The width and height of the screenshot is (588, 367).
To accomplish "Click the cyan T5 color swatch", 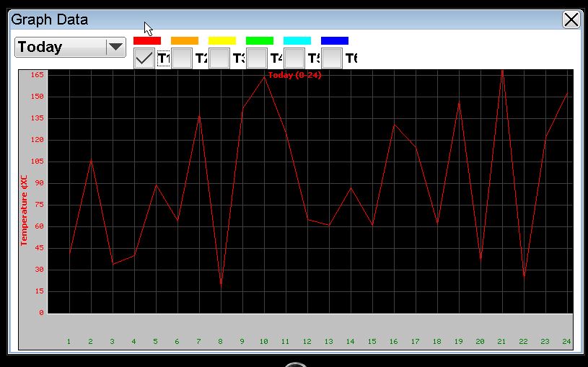I will (297, 40).
